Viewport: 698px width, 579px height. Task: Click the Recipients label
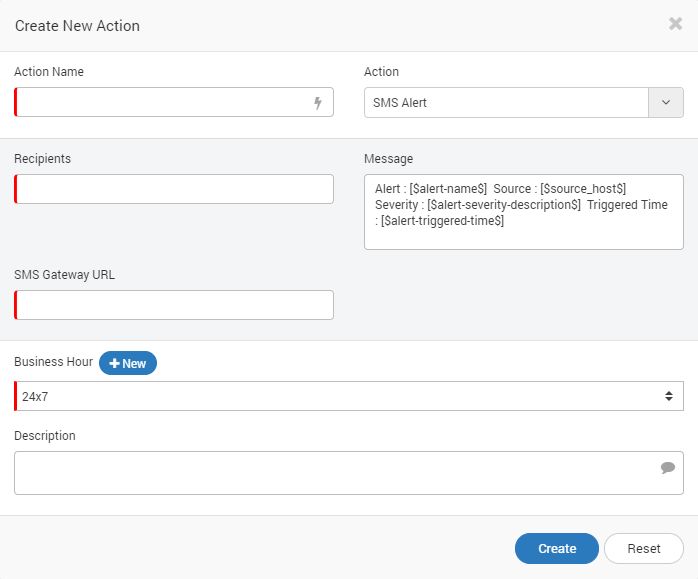(42, 159)
